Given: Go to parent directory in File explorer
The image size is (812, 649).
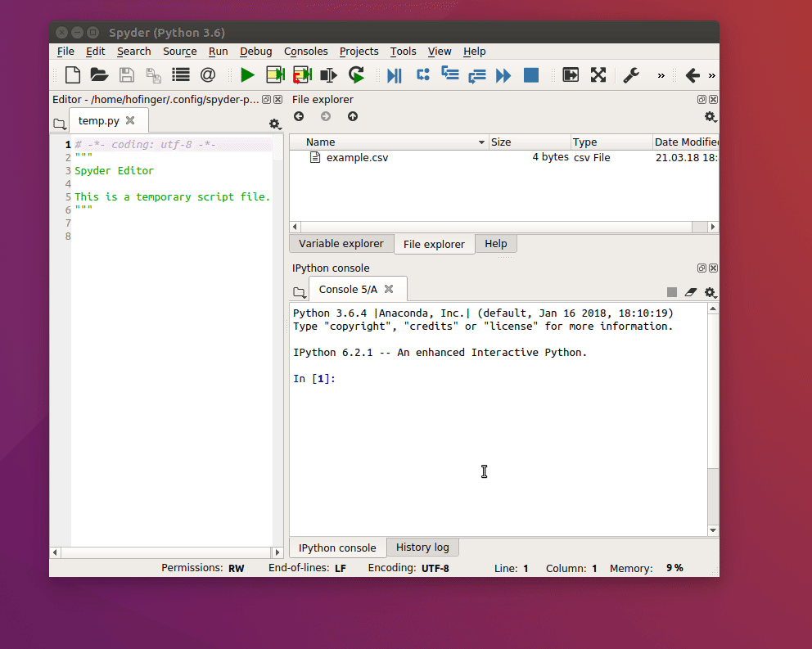Looking at the screenshot, I should 353,116.
